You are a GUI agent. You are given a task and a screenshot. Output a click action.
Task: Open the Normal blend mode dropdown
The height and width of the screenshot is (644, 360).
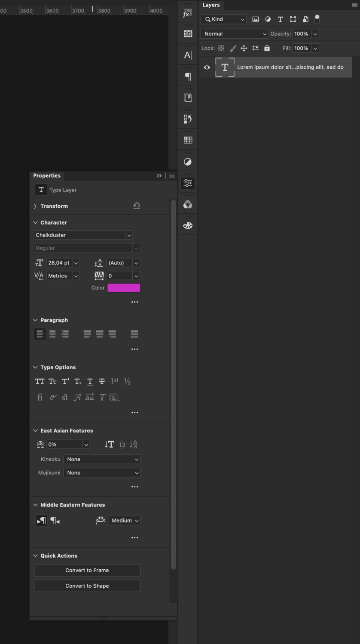(x=234, y=34)
